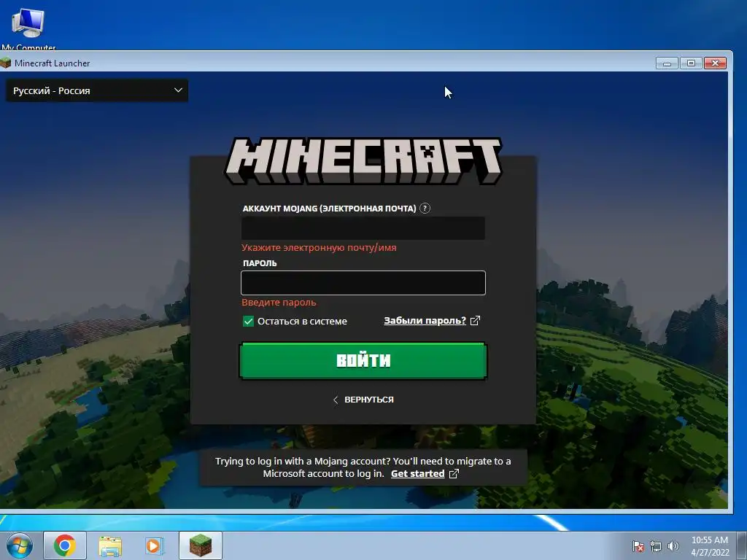Click the Minecraft Launcher title bar block icon

pos(6,63)
